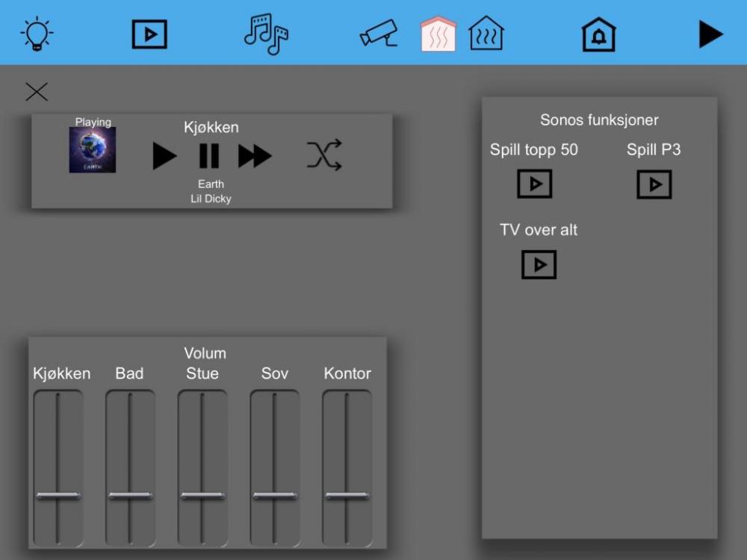Screen dimensions: 747x560
Task: Click the Stue volume slider handle
Action: tap(202, 496)
